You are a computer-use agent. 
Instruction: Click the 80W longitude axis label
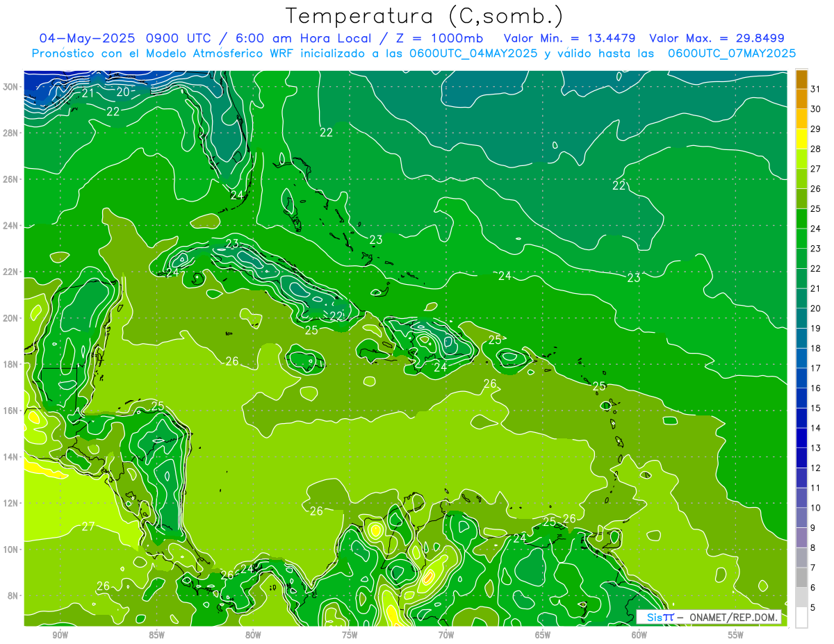[253, 635]
